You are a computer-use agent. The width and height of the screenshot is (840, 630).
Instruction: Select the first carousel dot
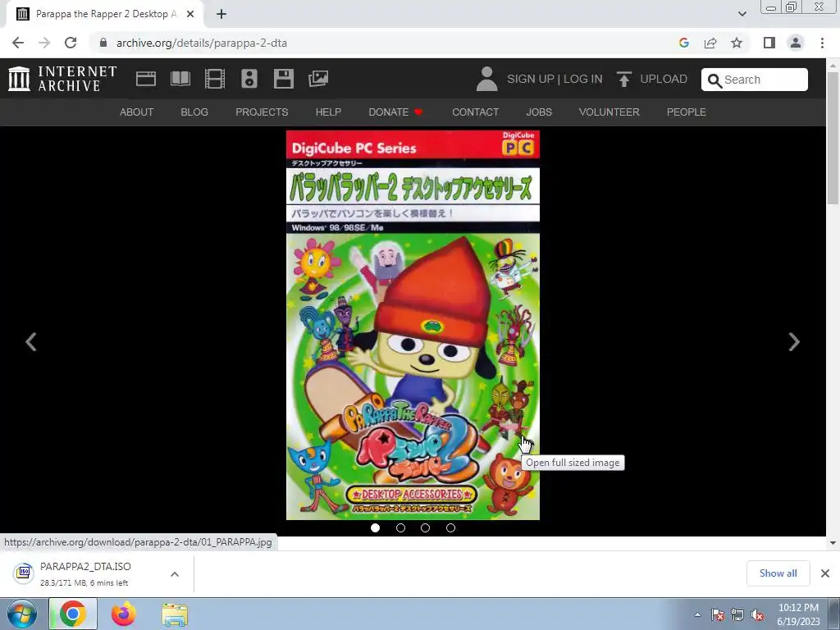click(375, 527)
